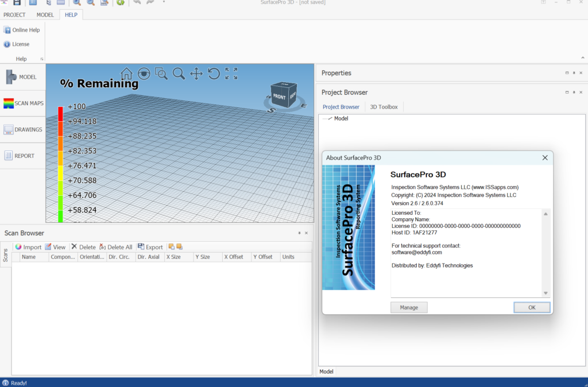Click the Model tab under Project Browser

(x=326, y=371)
